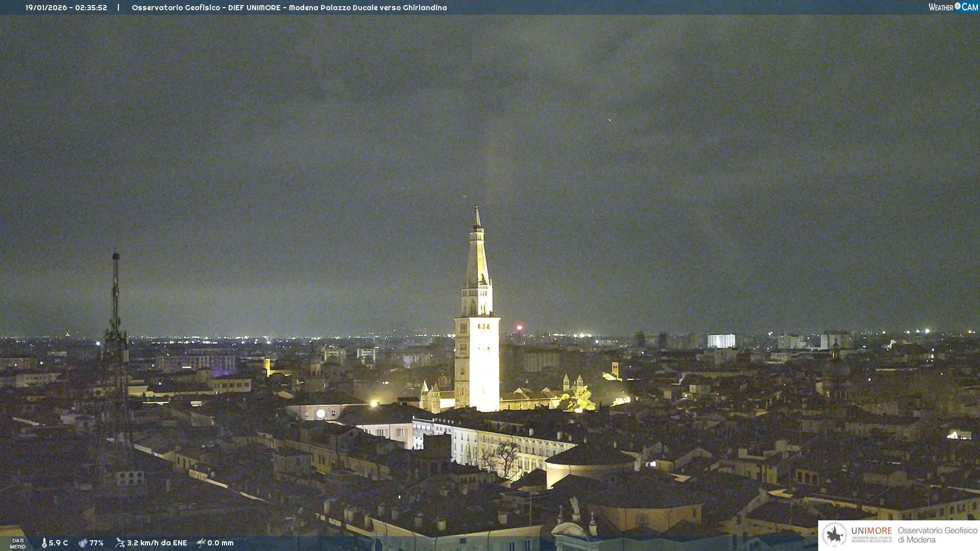980x551 pixels.
Task: Click the UNIMORE university seal emblem
Action: 835,535
